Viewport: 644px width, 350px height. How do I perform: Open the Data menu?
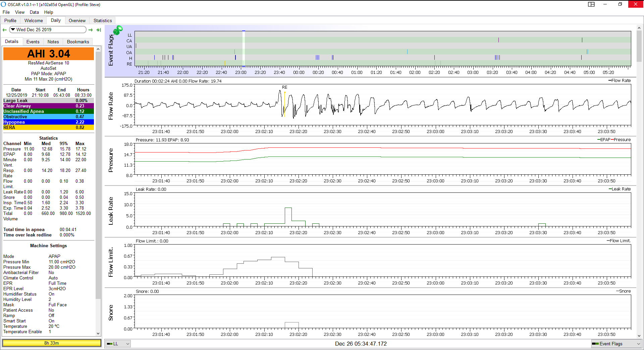[34, 12]
